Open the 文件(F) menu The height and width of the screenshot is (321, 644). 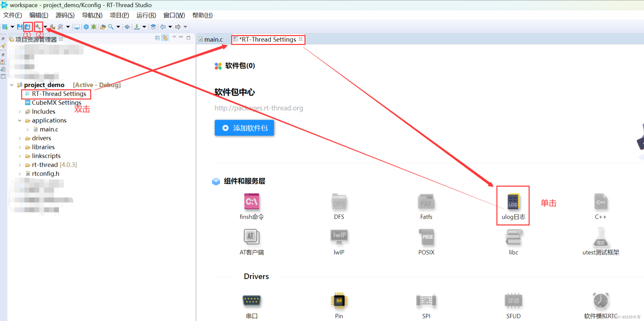tap(12, 15)
